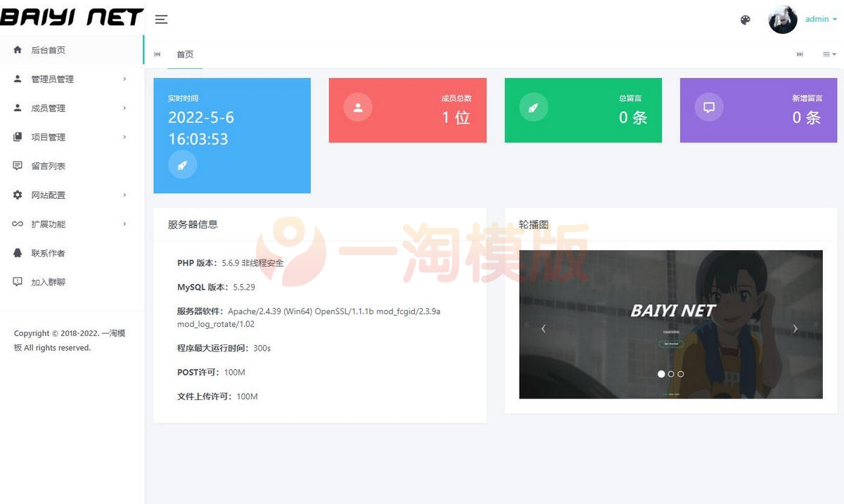
Task: Click the chat icon on purple 新增留言 card
Action: pyautogui.click(x=708, y=107)
